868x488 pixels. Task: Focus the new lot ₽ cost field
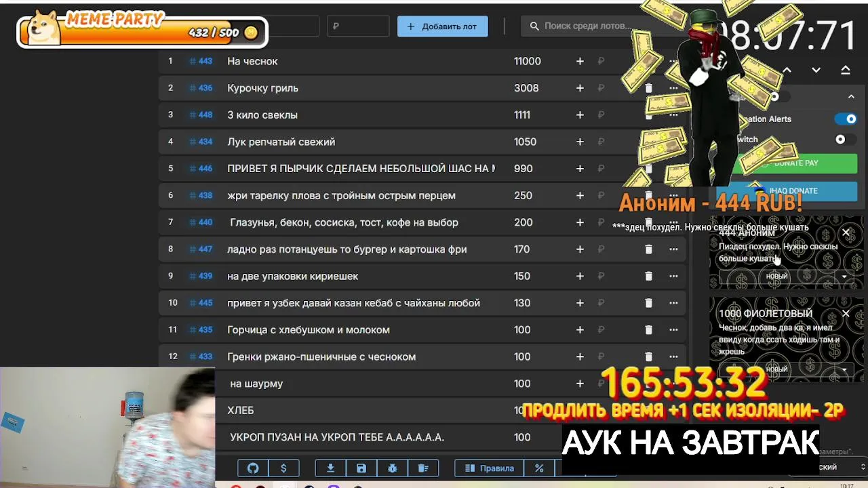357,26
